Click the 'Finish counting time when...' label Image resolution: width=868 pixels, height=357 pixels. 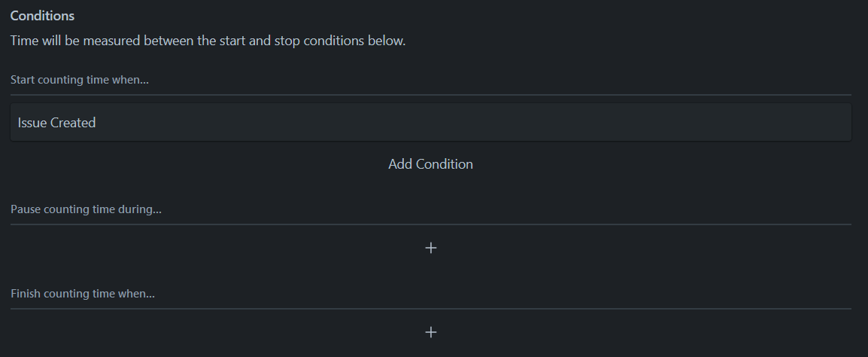click(x=83, y=294)
